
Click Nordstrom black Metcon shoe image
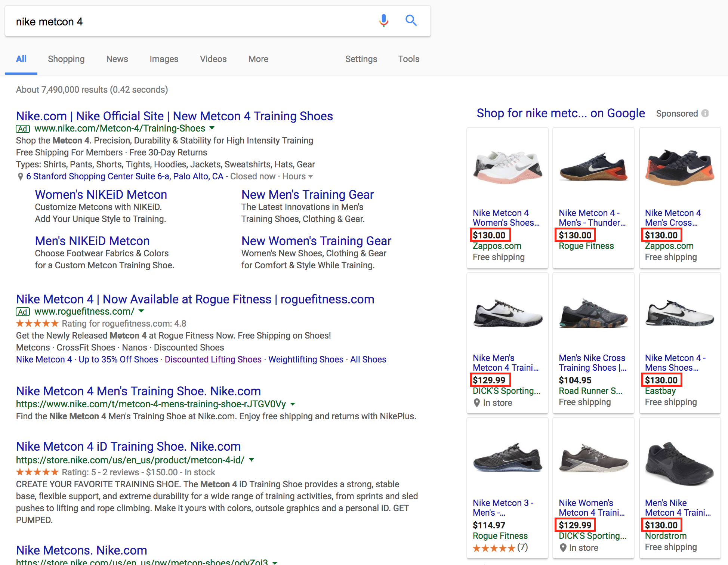click(680, 463)
